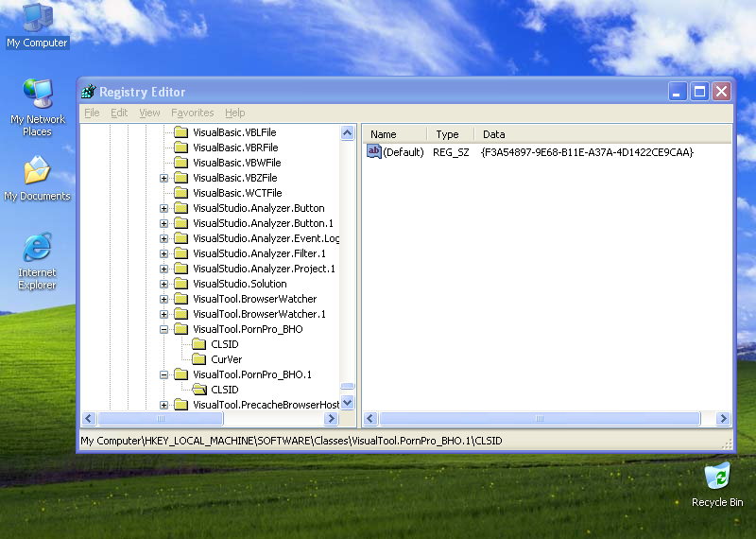Select the VisualStudio.Analyzer.Event.Log label
The width and height of the screenshot is (756, 539).
266,238
